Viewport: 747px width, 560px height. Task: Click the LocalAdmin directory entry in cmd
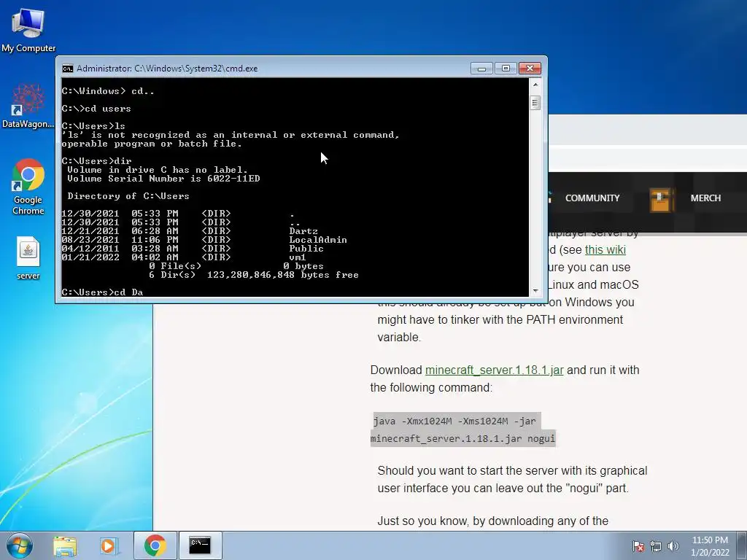point(318,240)
